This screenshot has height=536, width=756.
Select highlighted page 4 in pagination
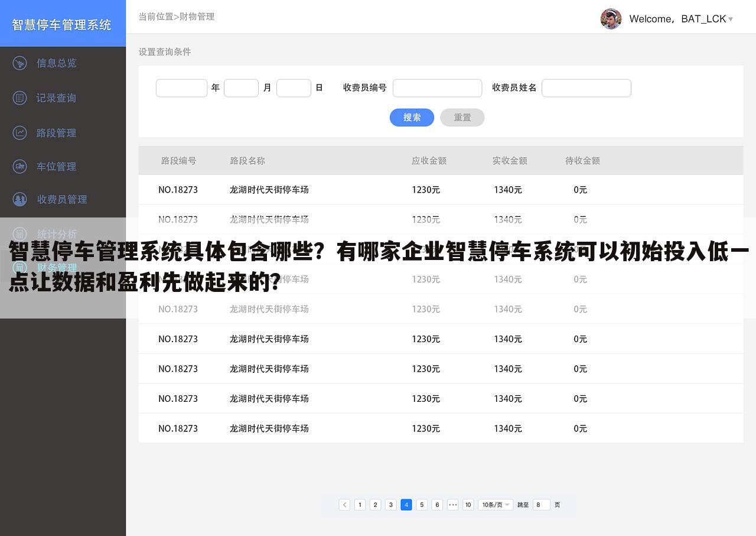(406, 505)
